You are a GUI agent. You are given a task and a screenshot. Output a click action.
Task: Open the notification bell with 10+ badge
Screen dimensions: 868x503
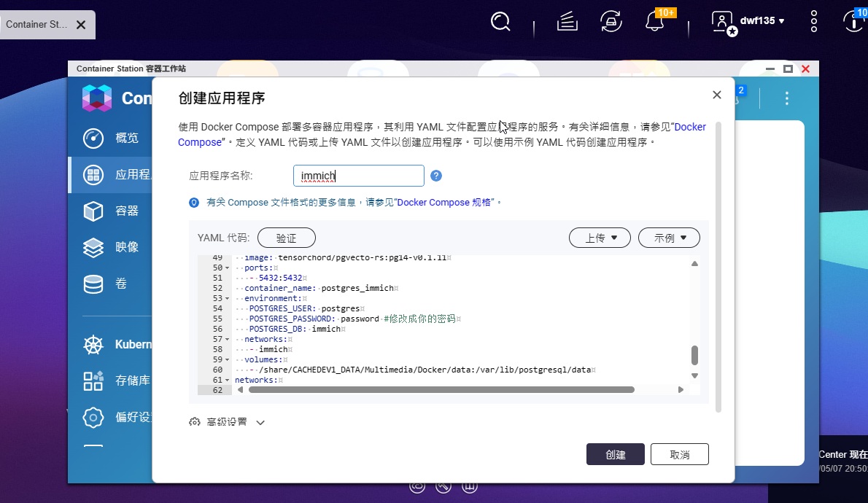click(656, 21)
